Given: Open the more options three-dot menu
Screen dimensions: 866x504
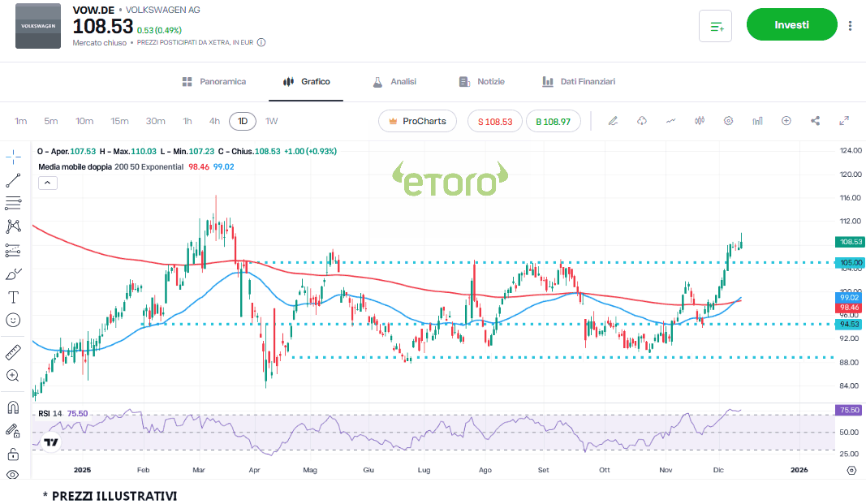Looking at the screenshot, I should tap(850, 25).
